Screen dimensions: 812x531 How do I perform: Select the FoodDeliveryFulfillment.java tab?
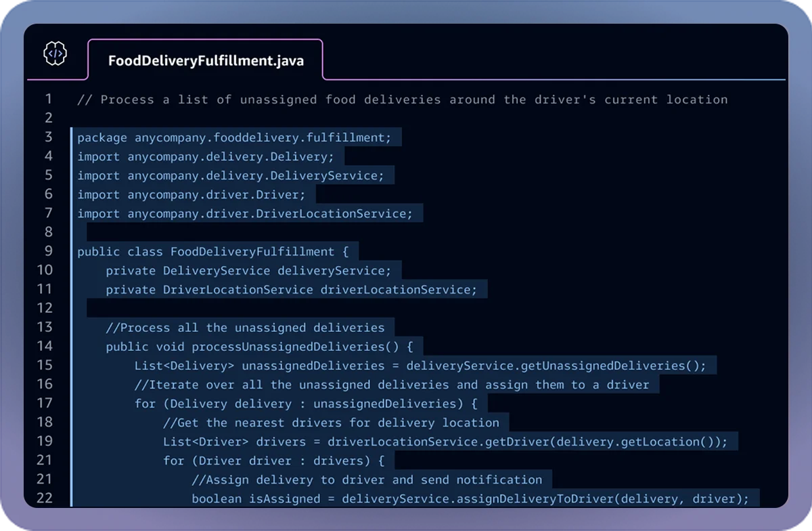(x=205, y=60)
